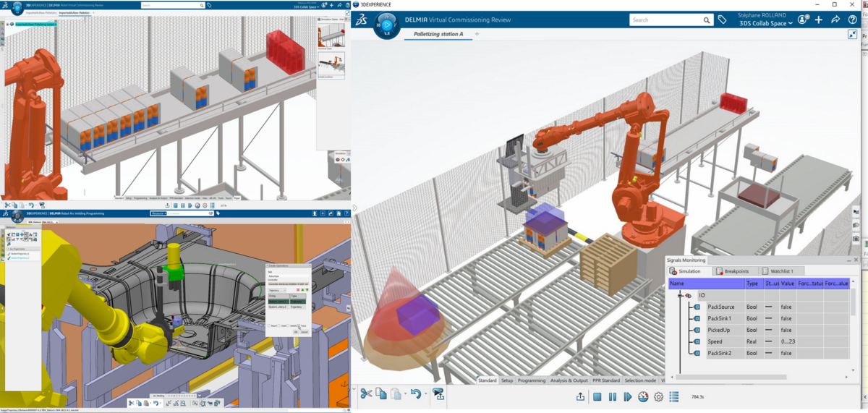Screen dimensions: 868x413
Task: Select SealantTrajectory.2 in Arc Trajectories tree
Action: [19, 257]
